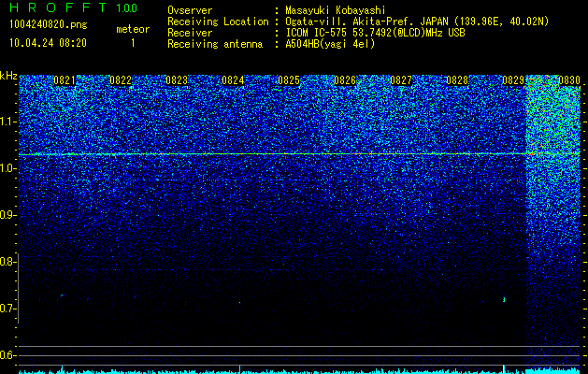The height and width of the screenshot is (374, 588).
Task: Click the Receiver label
Action: tap(190, 33)
